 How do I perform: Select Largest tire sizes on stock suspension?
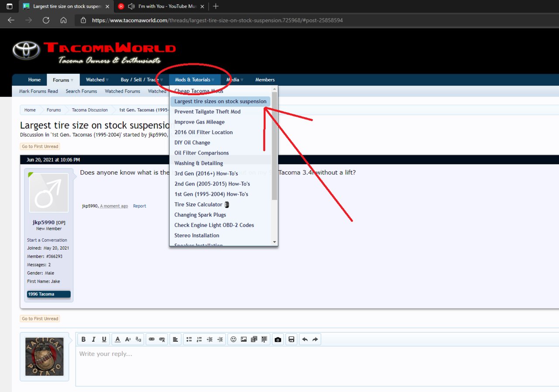click(x=221, y=101)
